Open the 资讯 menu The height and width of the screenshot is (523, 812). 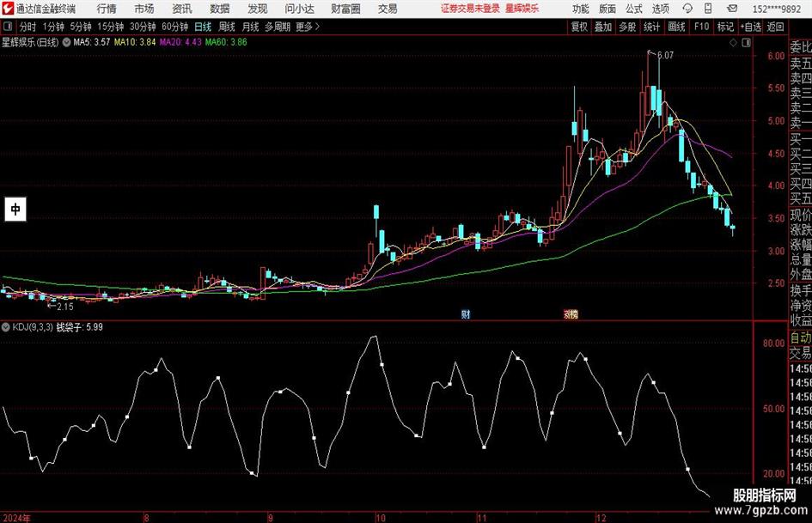[x=182, y=9]
